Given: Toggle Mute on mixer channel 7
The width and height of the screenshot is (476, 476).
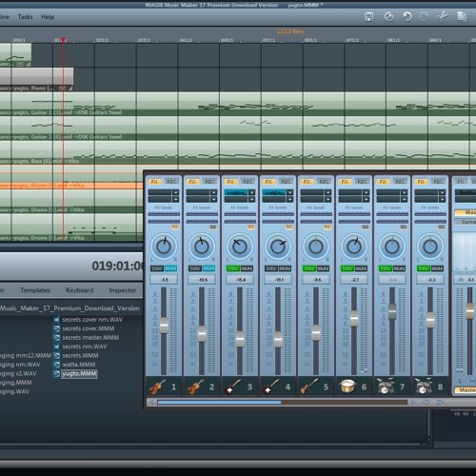Looking at the screenshot, I should tap(399, 268).
